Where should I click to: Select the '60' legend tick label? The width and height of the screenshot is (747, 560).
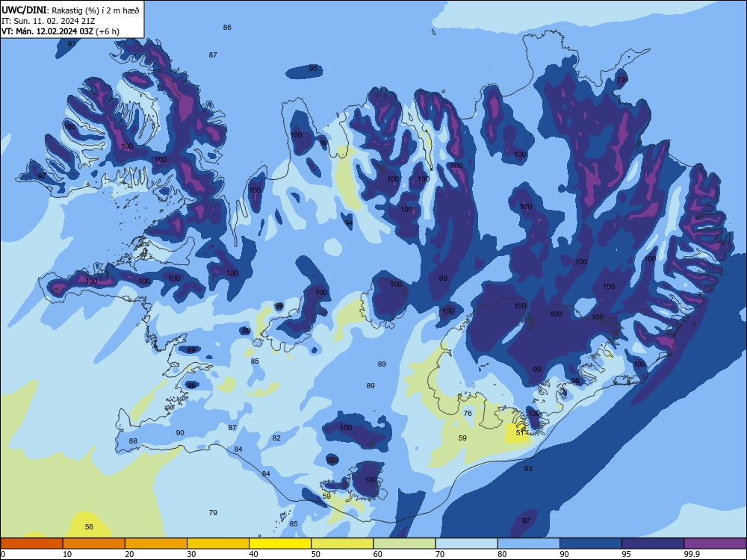click(378, 554)
